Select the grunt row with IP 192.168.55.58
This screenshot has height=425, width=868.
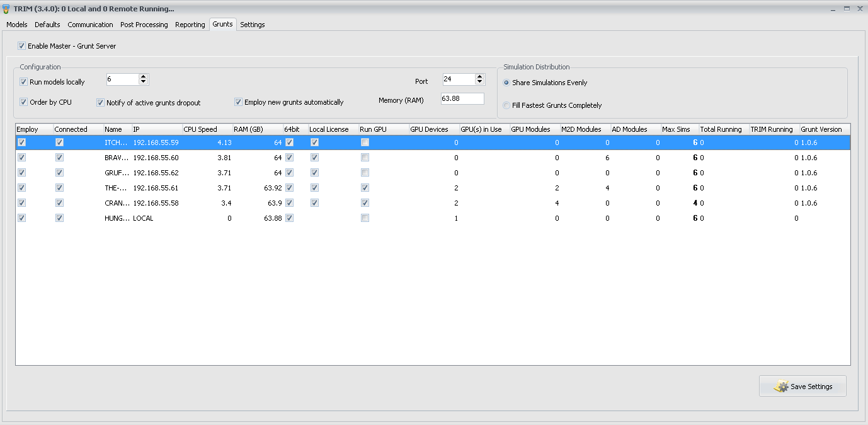pyautogui.click(x=156, y=203)
